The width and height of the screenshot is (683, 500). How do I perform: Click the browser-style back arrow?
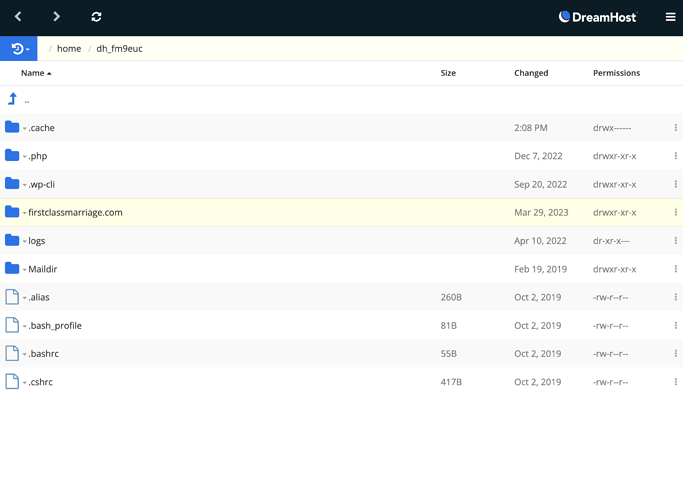point(18,17)
